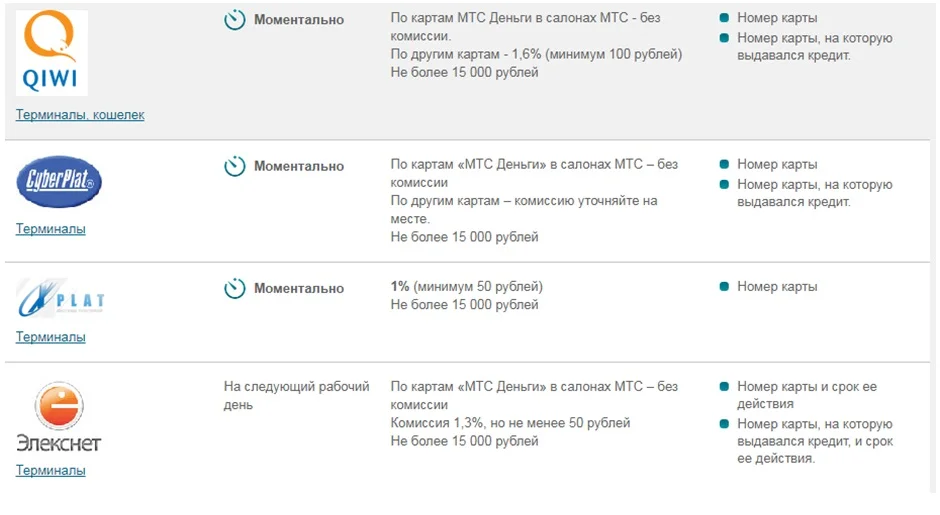Open the Терминалы link under Элекснет

(50, 470)
